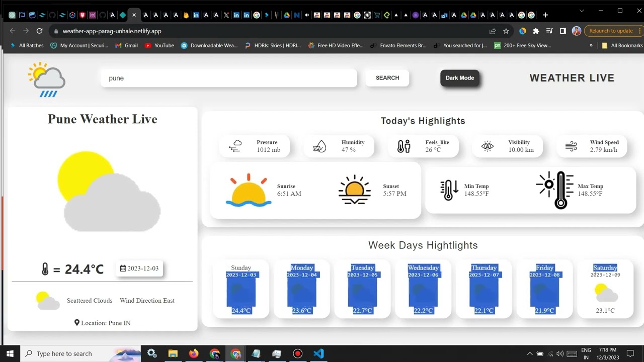Go back using the browser back arrow
The height and width of the screenshot is (362, 644).
pyautogui.click(x=13, y=31)
